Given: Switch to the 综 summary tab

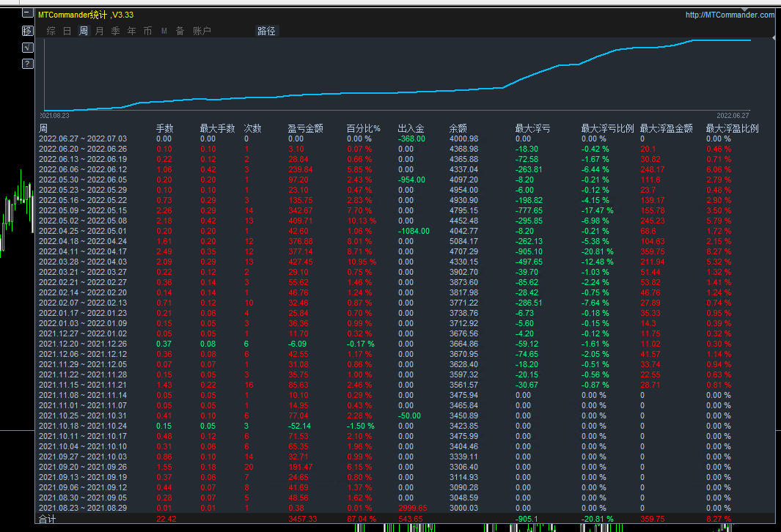Looking at the screenshot, I should pyautogui.click(x=51, y=31).
